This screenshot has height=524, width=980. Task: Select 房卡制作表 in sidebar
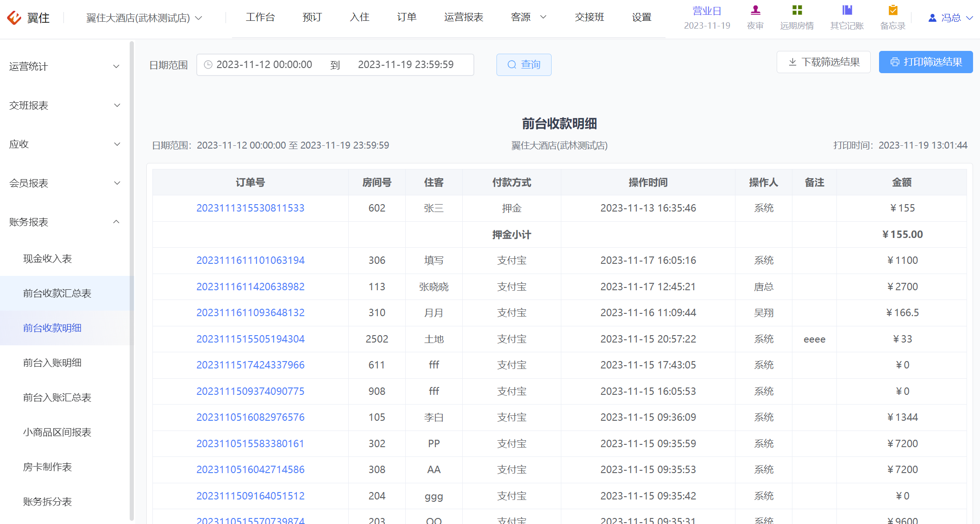[64, 467]
